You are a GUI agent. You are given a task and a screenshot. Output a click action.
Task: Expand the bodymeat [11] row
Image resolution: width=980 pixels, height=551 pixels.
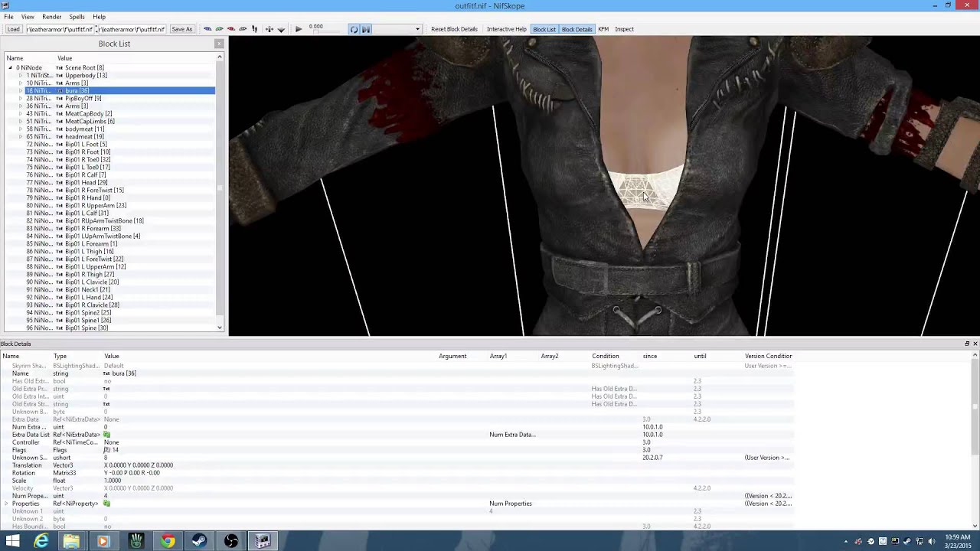point(21,129)
